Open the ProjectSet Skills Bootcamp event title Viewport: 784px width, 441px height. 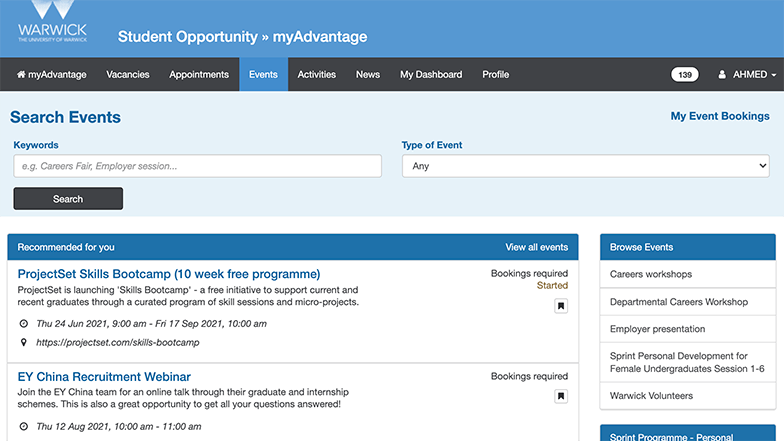click(x=169, y=274)
